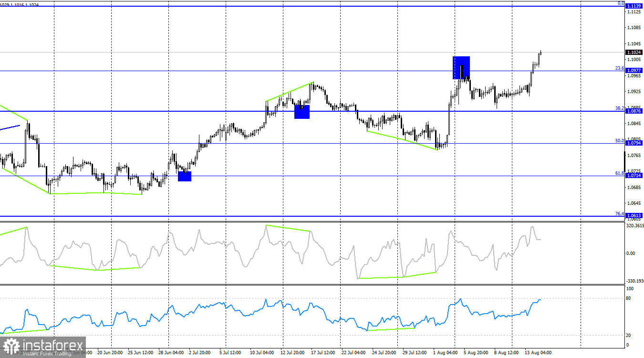The height and width of the screenshot is (358, 644).
Task: Click the 1.0925 axis price value
Action: click(x=634, y=91)
